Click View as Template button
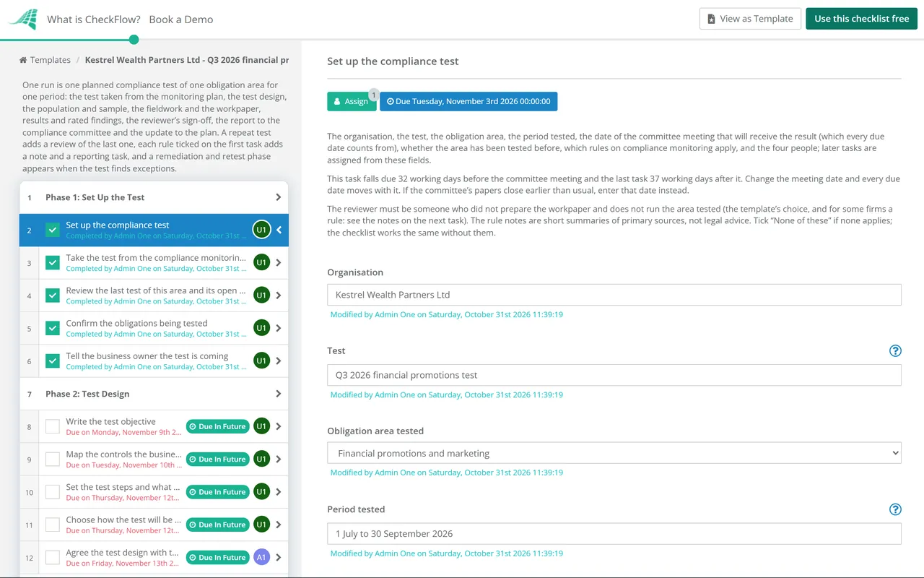The height and width of the screenshot is (578, 924). click(x=750, y=19)
